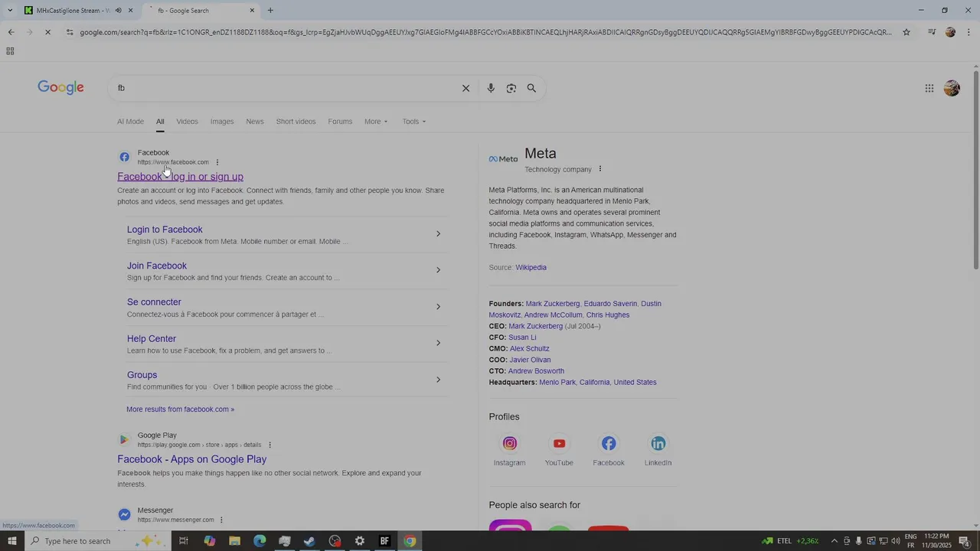Open Meta's Facebook profile icon
This screenshot has width=980, height=551.
click(x=609, y=444)
